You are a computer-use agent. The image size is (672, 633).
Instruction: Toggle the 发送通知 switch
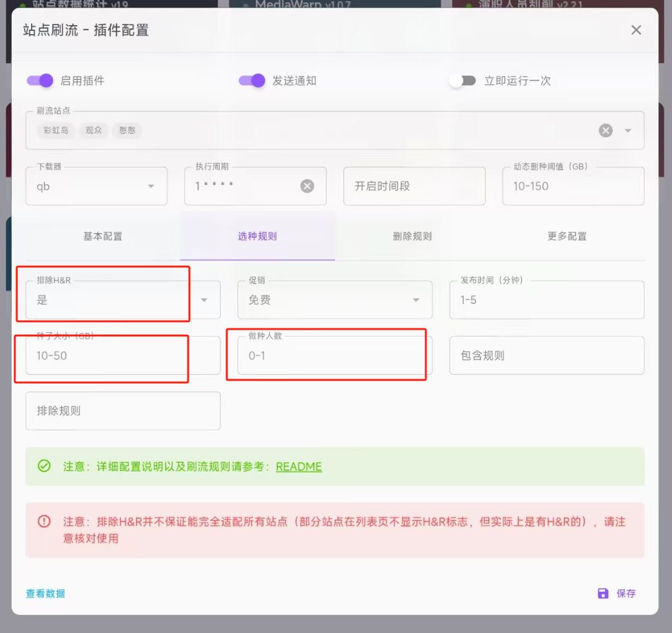click(x=252, y=80)
